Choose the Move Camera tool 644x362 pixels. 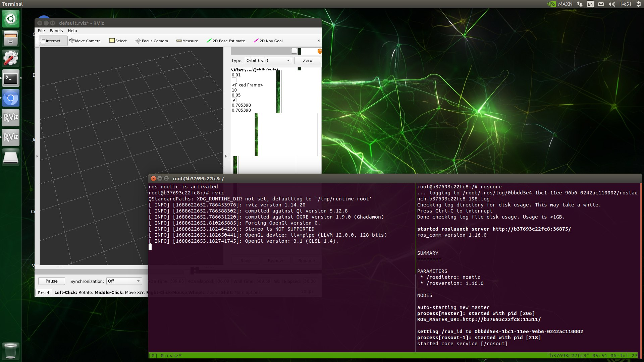coord(85,41)
